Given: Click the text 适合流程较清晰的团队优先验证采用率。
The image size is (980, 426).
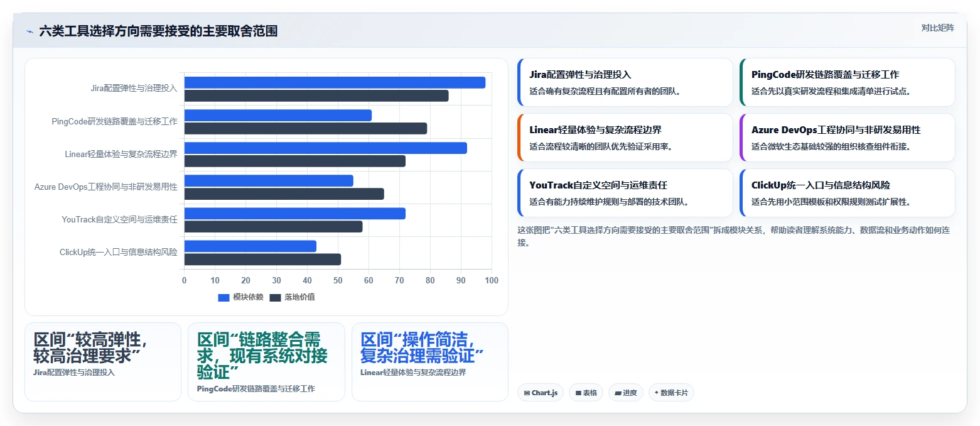Looking at the screenshot, I should click(601, 146).
